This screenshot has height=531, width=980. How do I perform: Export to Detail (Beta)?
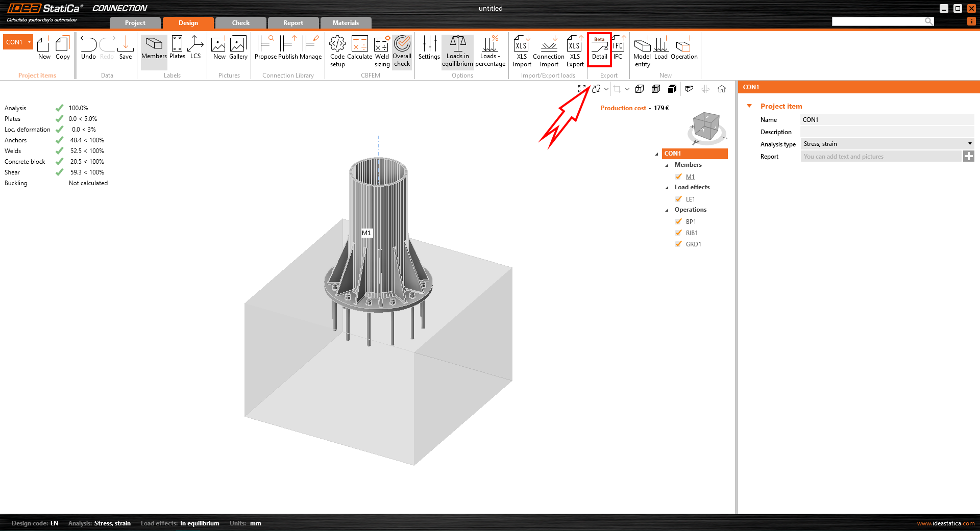tap(599, 49)
